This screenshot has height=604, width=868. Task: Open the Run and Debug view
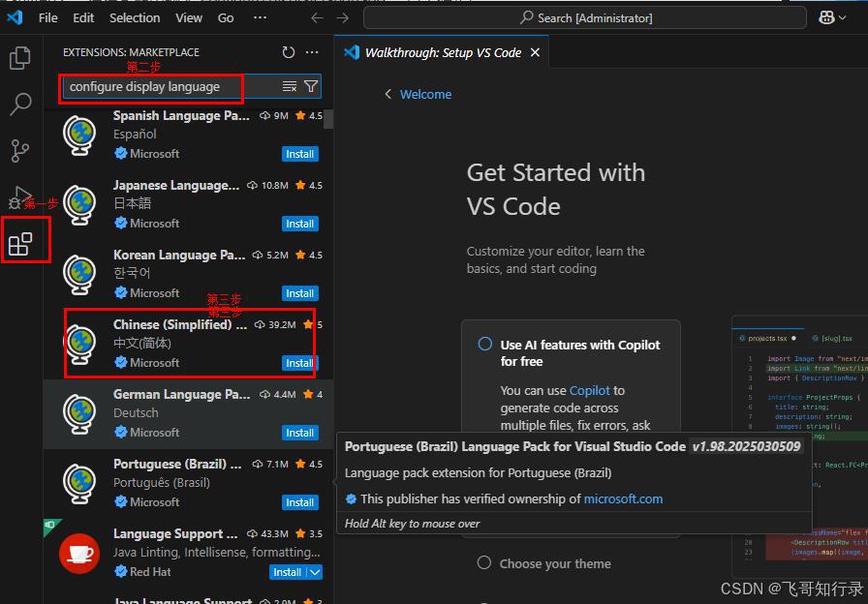click(x=20, y=197)
